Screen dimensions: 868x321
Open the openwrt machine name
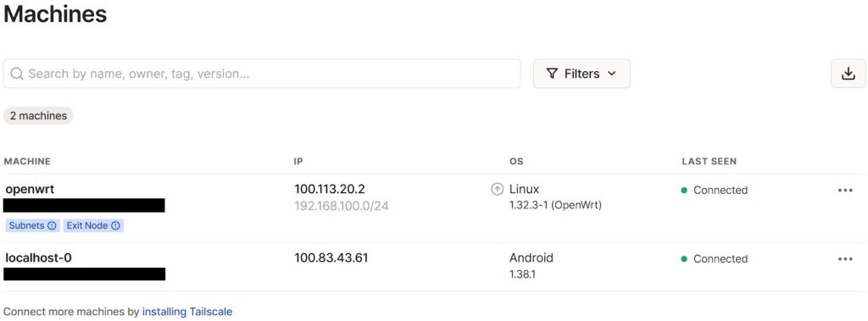pyautogui.click(x=30, y=189)
